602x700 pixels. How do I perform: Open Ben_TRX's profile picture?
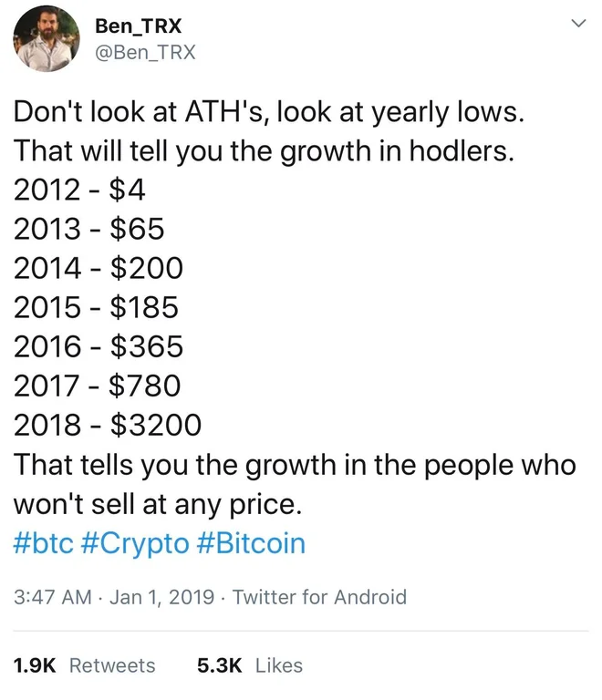tap(47, 38)
